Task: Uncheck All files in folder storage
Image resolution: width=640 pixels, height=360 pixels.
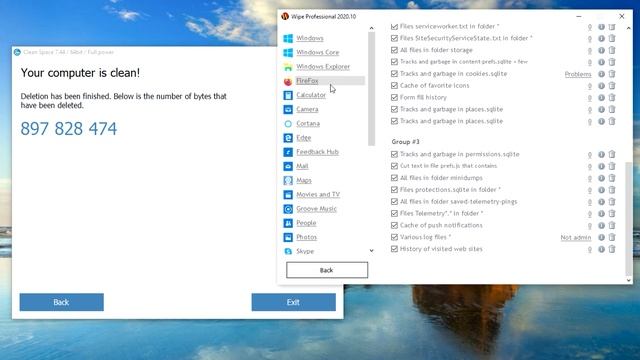Action: (394, 50)
